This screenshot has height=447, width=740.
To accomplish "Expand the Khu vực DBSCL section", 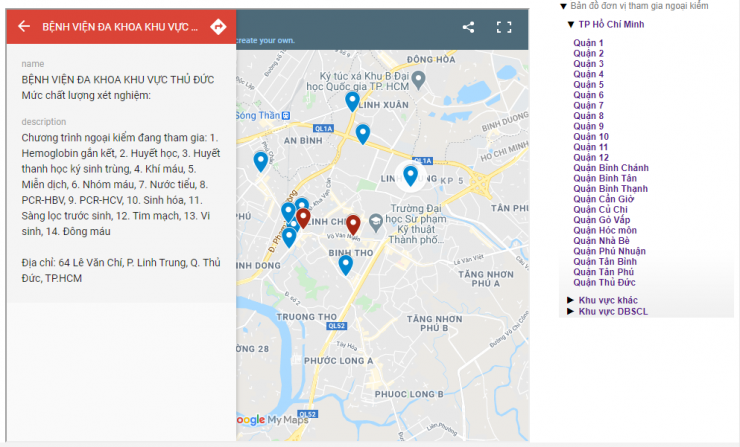I will (x=571, y=311).
